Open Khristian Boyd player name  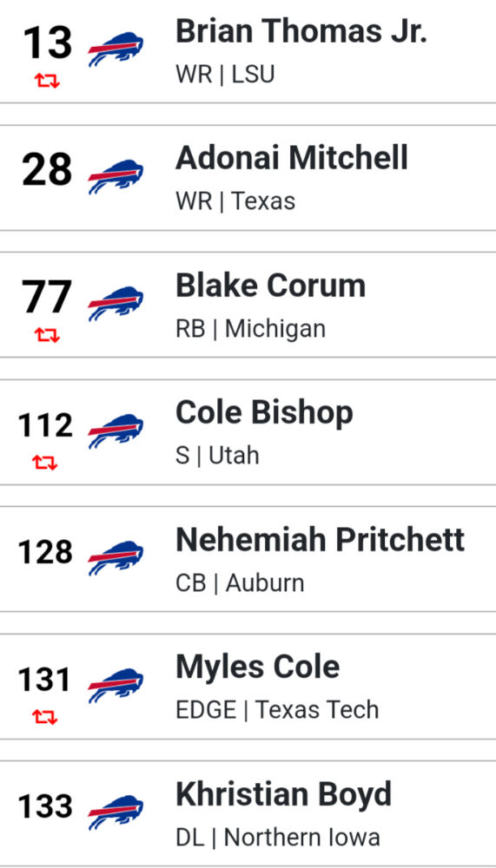coord(284,794)
